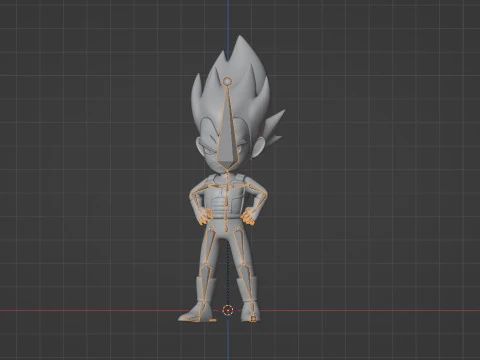Image resolution: width=480 pixels, height=360 pixels.
Task: Select the large head bone of the armature
Action: click(228, 133)
